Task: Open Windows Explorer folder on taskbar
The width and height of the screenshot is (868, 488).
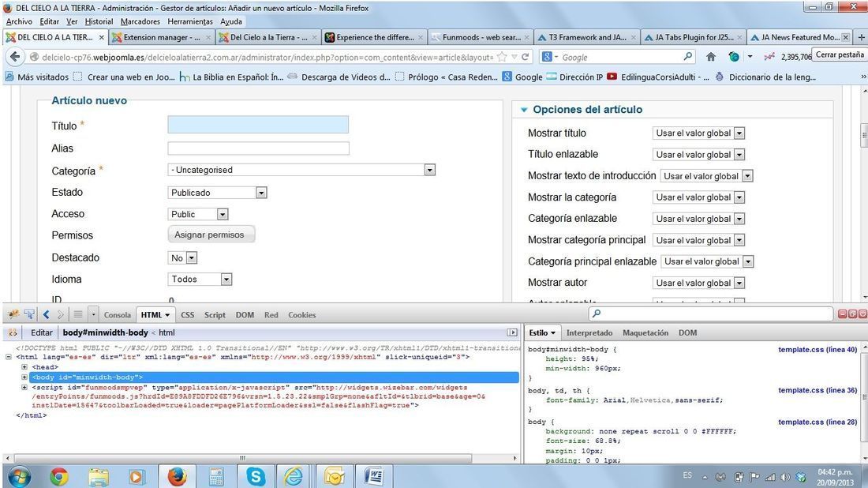Action: [99, 476]
